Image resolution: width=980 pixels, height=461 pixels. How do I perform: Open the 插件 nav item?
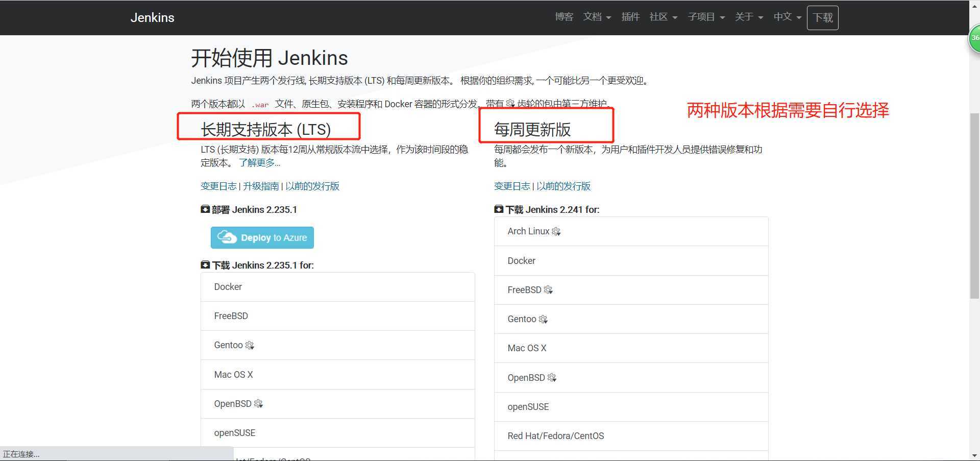(630, 17)
